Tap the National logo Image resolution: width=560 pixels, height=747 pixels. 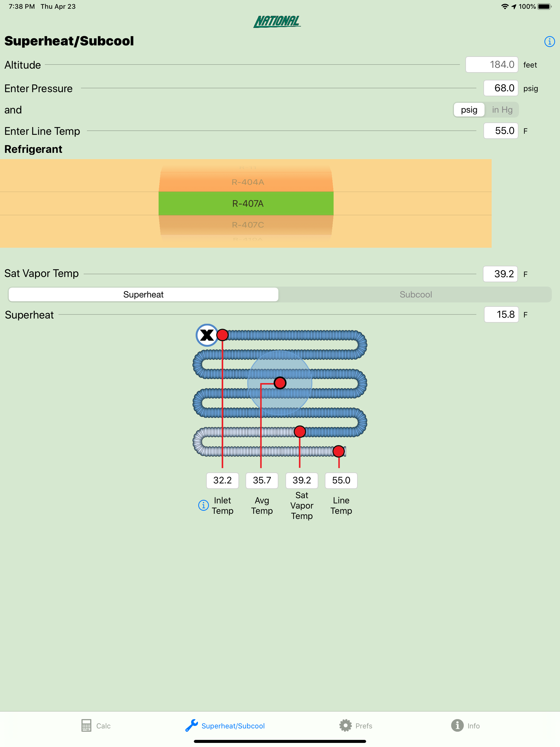click(277, 22)
